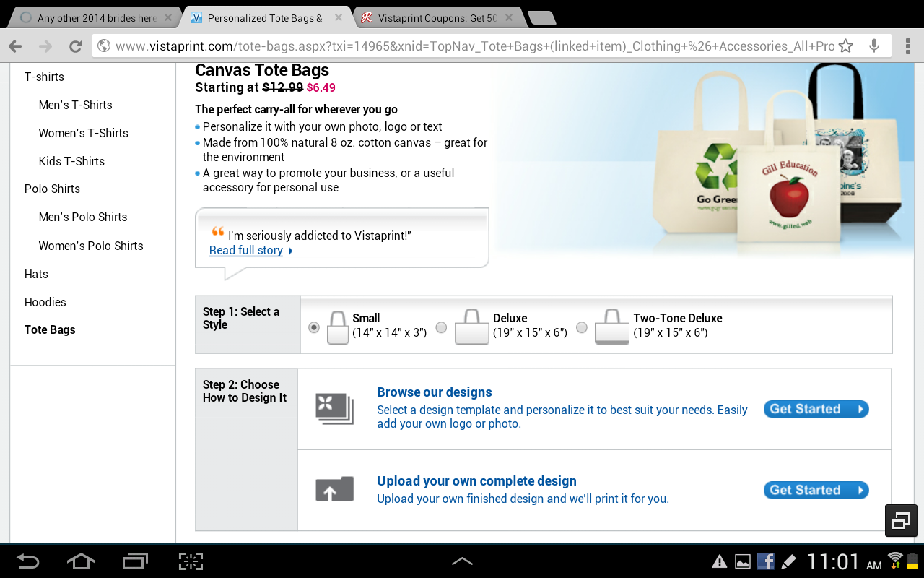Screen dimensions: 924x578
Task: Open Polo Shirts category in sidebar
Action: coord(52,189)
